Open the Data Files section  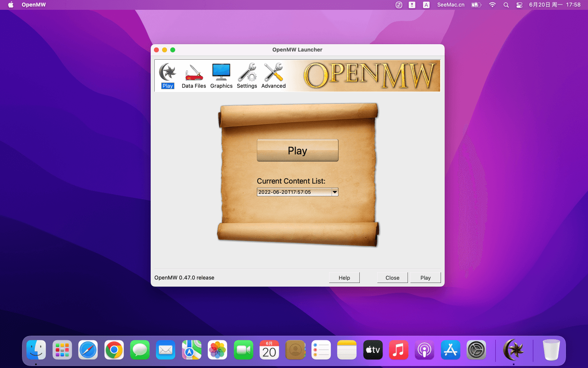[194, 76]
